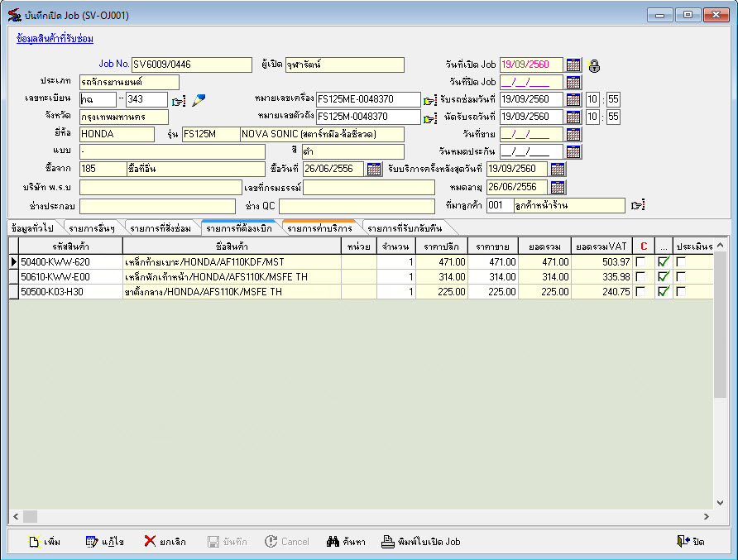
Task: Click the row selector arrow for 50400-KWW-620
Action: (x=13, y=261)
